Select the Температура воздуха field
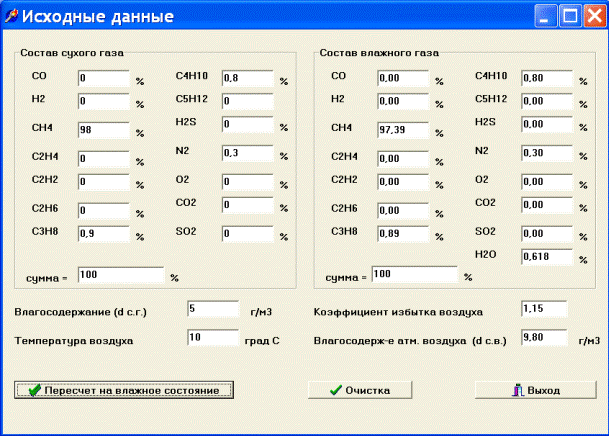609x436 pixels. tap(212, 339)
